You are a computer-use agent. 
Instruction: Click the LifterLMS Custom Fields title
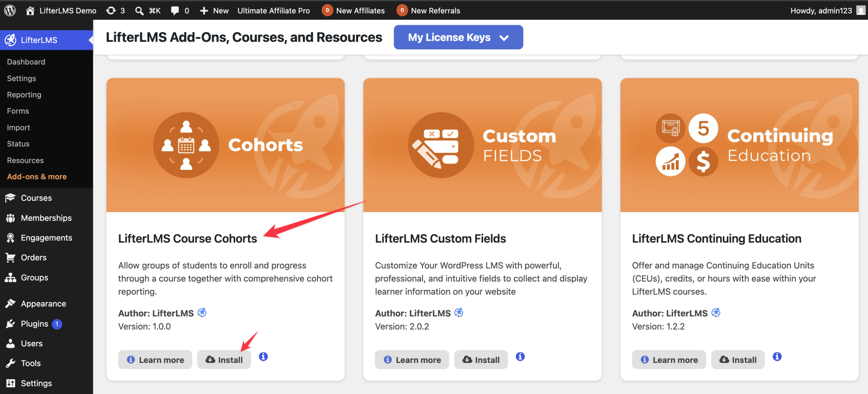[440, 239]
